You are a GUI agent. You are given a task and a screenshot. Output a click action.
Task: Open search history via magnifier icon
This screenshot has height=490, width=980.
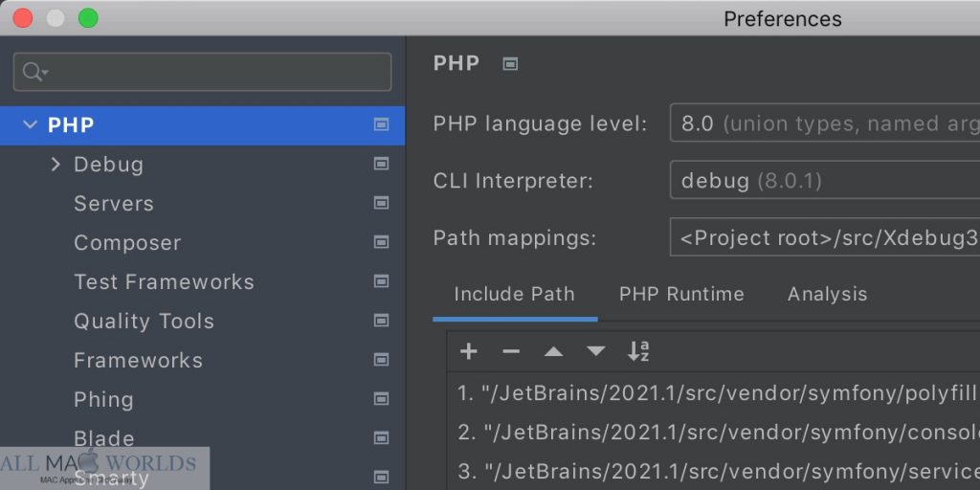point(34,72)
